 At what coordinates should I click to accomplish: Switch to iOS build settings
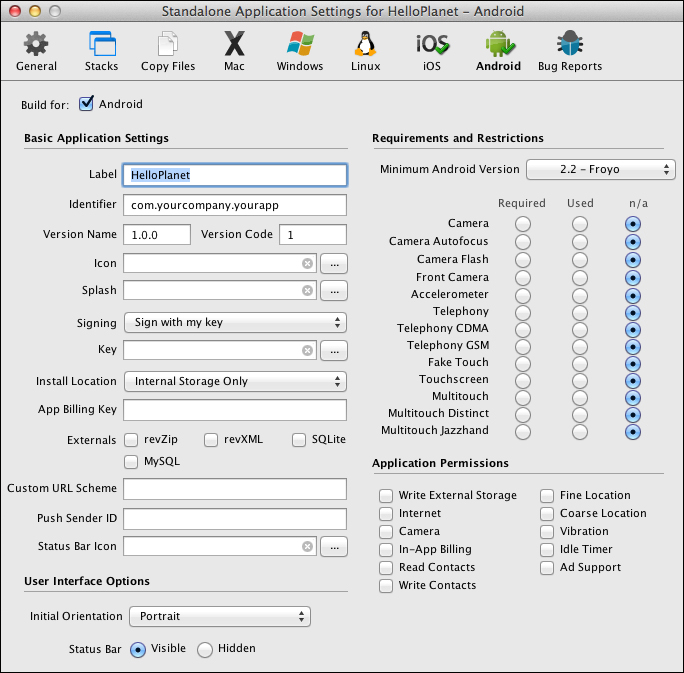click(432, 51)
